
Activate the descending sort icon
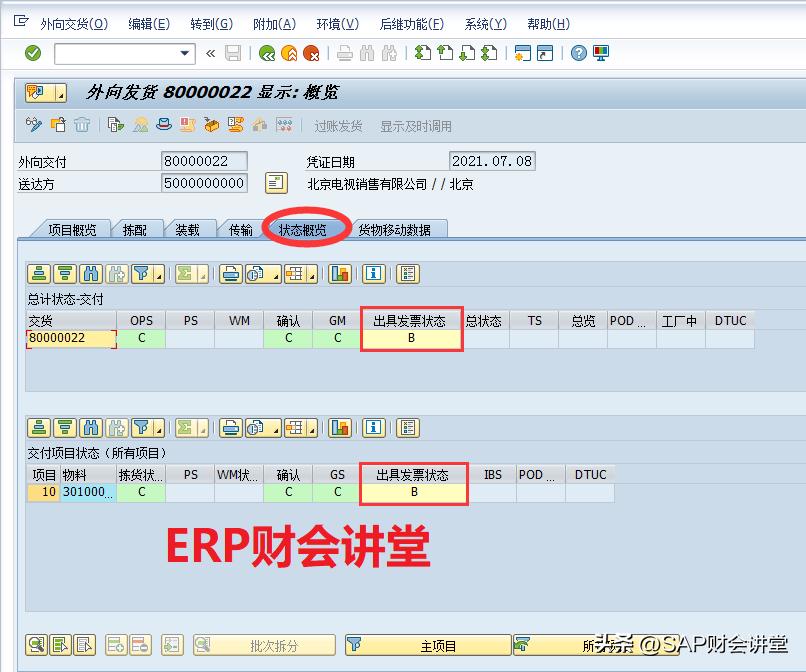pos(64,273)
